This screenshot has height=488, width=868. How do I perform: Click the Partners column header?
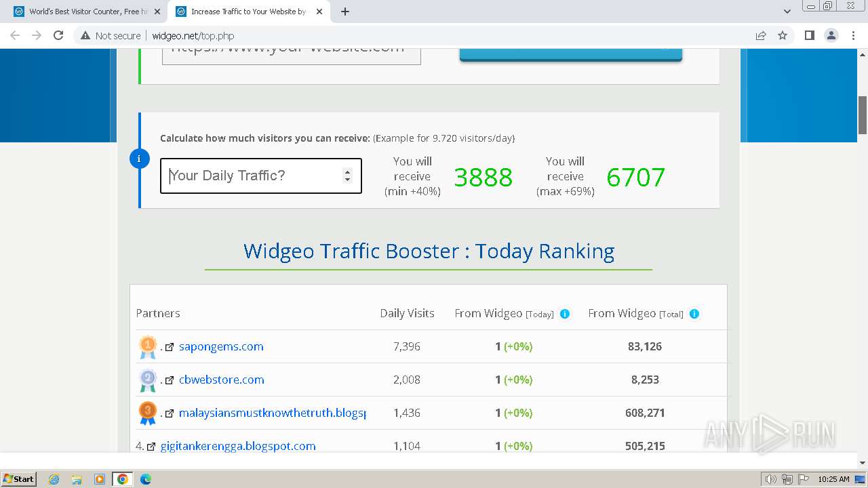[158, 313]
